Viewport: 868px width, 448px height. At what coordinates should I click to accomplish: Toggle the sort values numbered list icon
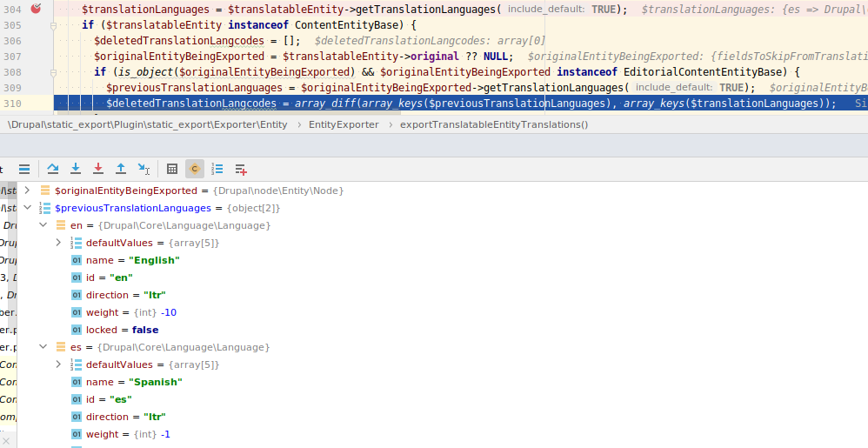217,169
